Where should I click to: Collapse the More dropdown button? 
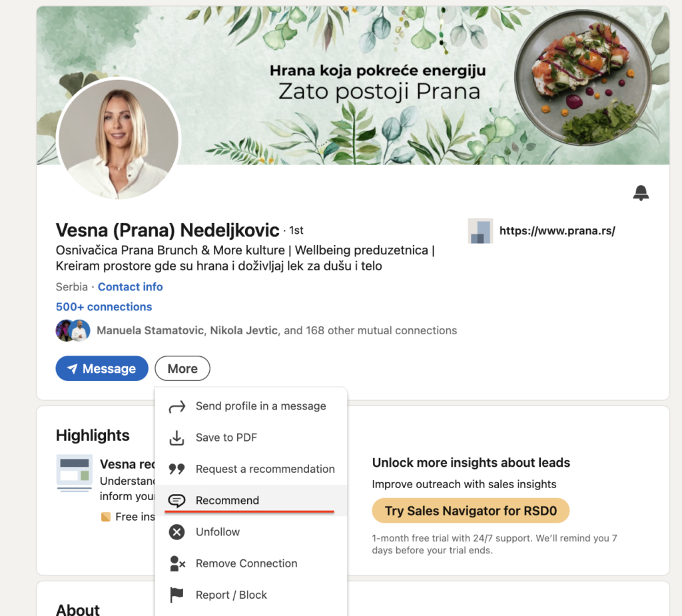(182, 368)
